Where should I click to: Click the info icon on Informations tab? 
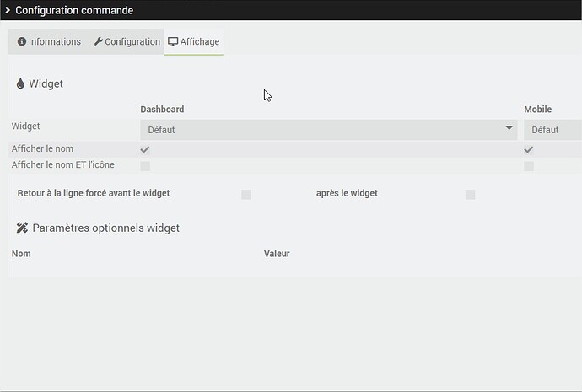pos(22,41)
